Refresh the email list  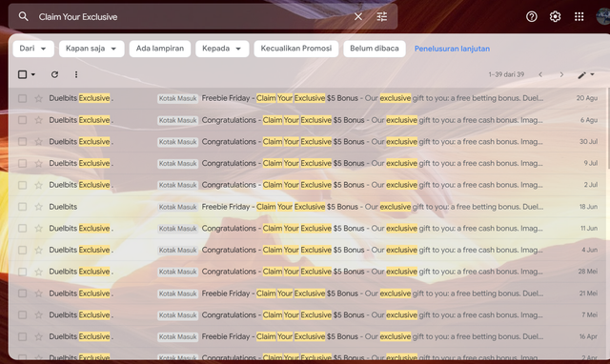click(54, 74)
